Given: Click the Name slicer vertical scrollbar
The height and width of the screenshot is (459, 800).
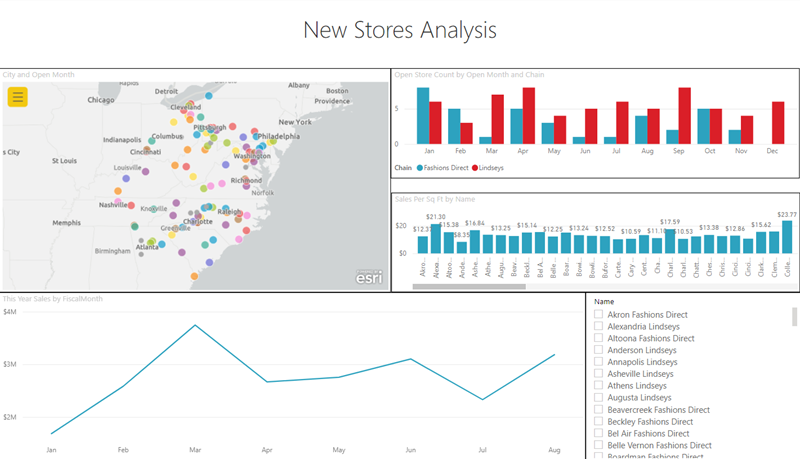Looking at the screenshot, I should (x=794, y=316).
